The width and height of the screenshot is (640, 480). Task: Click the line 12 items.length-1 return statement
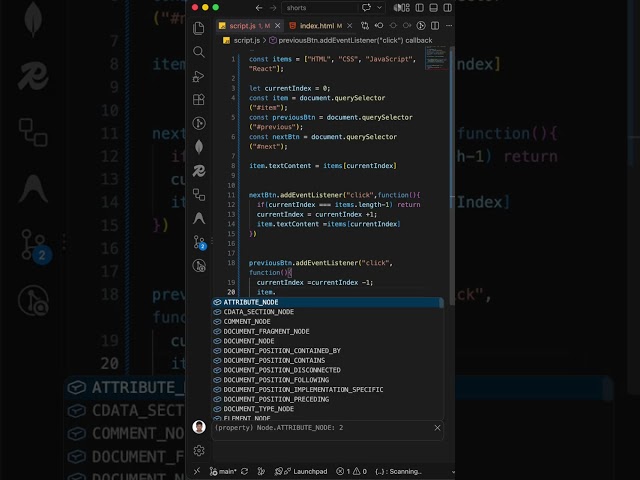(x=338, y=205)
